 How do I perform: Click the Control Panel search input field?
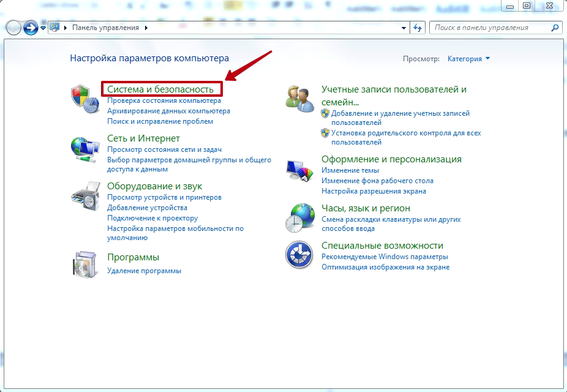pos(490,28)
